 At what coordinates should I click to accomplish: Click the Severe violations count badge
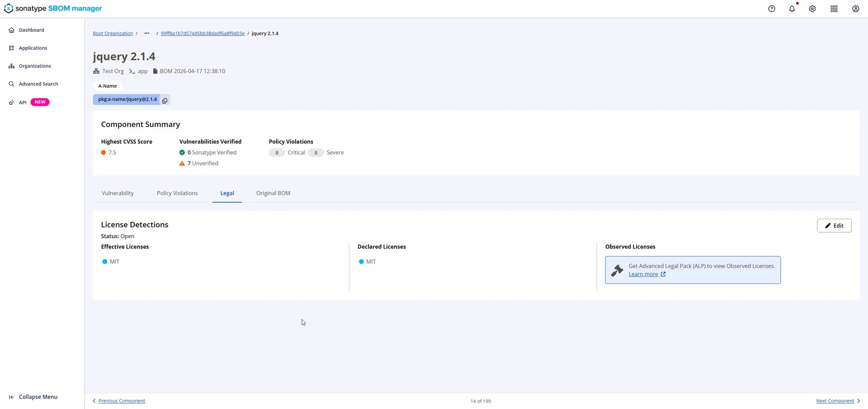pyautogui.click(x=316, y=153)
